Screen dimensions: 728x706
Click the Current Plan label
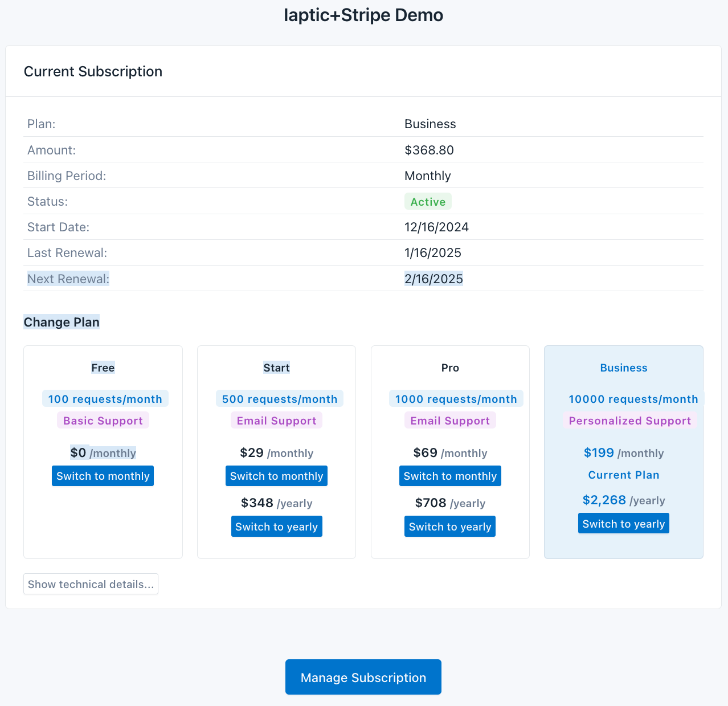click(x=624, y=475)
